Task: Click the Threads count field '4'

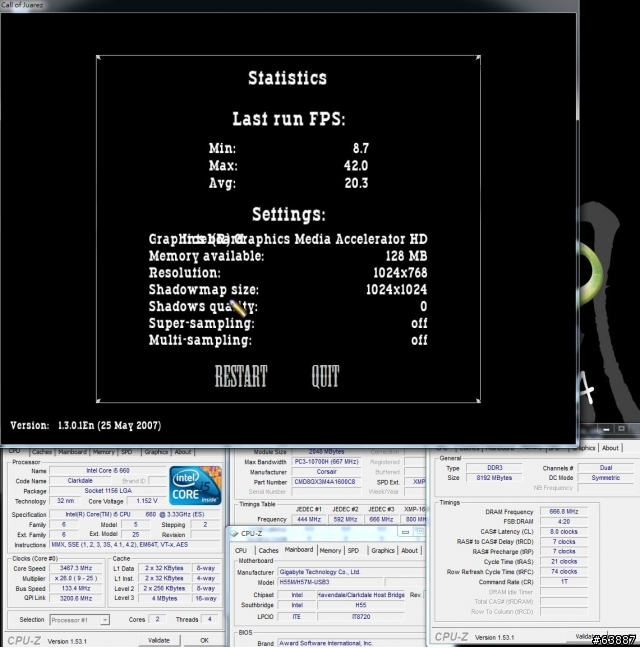Action: click(x=210, y=619)
